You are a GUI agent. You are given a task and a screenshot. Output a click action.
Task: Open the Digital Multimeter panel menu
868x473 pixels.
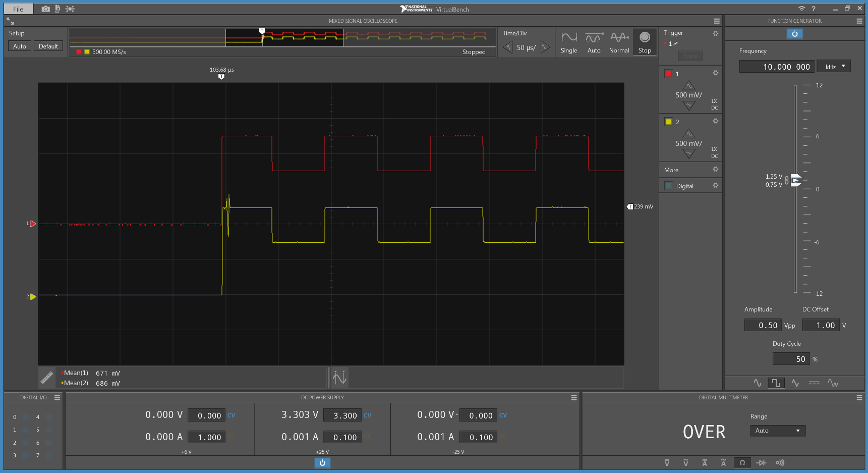tap(859, 398)
